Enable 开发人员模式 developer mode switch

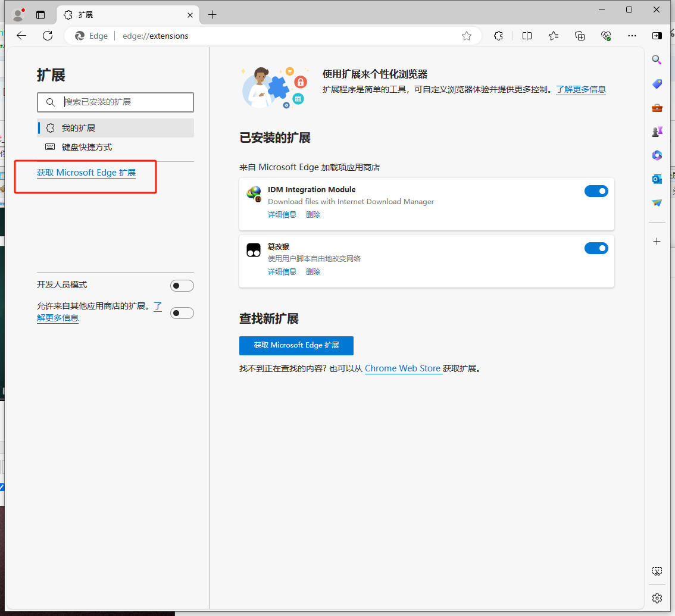(x=182, y=286)
